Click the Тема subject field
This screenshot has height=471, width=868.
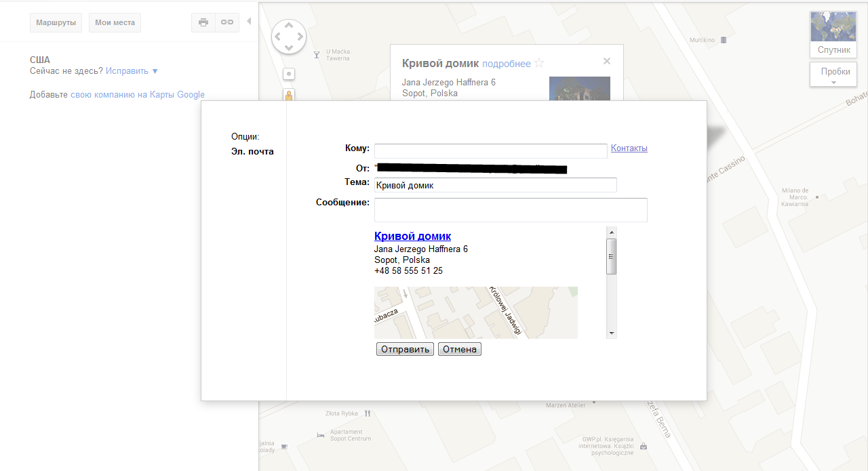click(x=495, y=185)
